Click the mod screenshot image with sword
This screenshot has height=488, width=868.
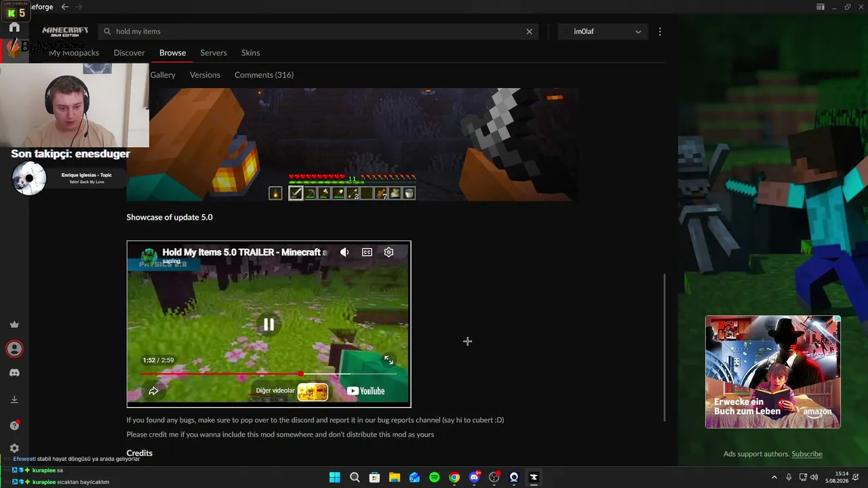click(353, 144)
